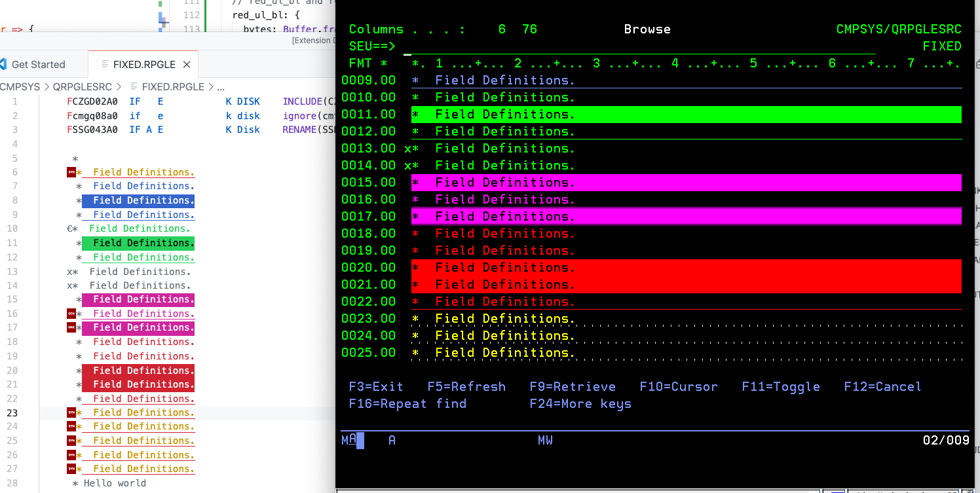Open the FIXED.RPGLE breadcrumb segment
The image size is (980, 493).
click(173, 86)
